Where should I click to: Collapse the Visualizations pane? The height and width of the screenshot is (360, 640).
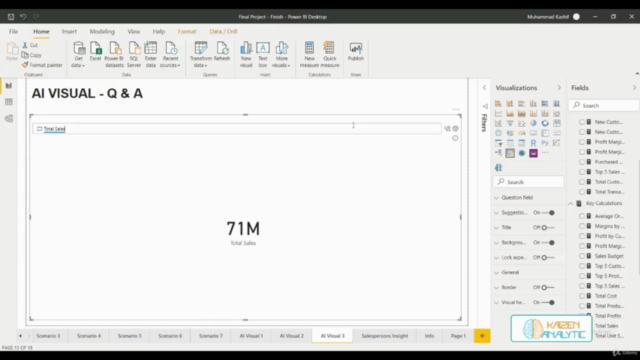pos(559,88)
